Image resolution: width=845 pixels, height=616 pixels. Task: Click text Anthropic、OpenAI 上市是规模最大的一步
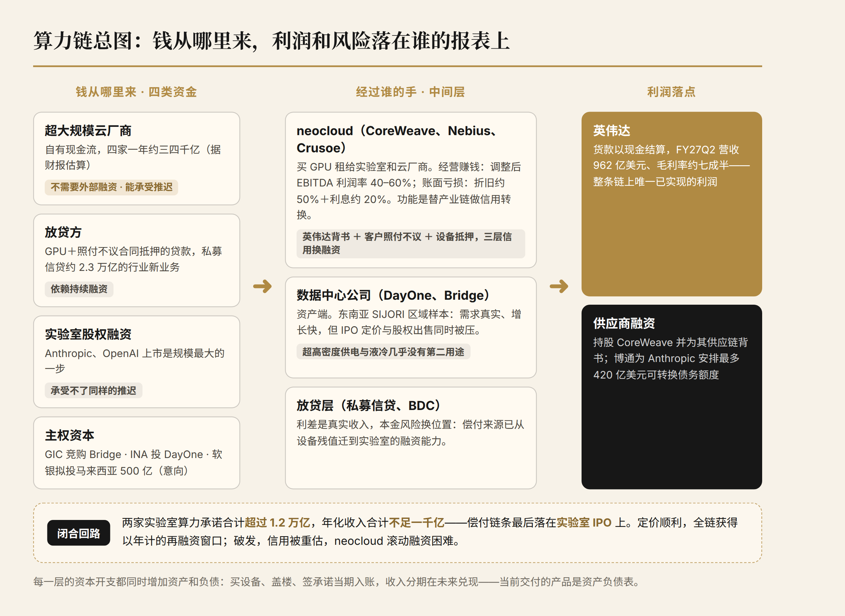(135, 361)
